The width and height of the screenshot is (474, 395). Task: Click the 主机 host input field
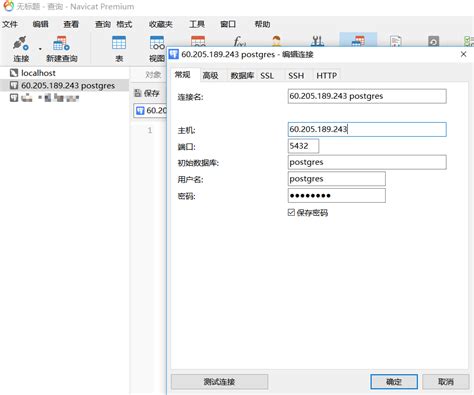[x=367, y=129]
